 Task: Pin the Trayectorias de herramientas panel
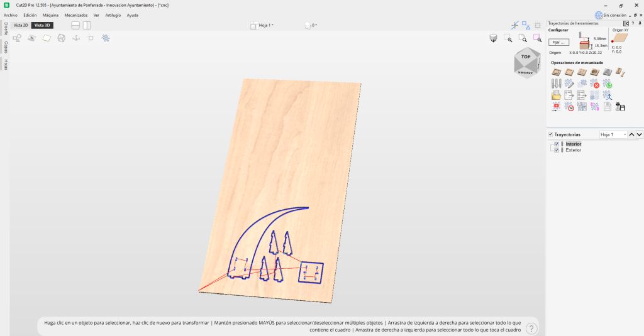[640, 23]
